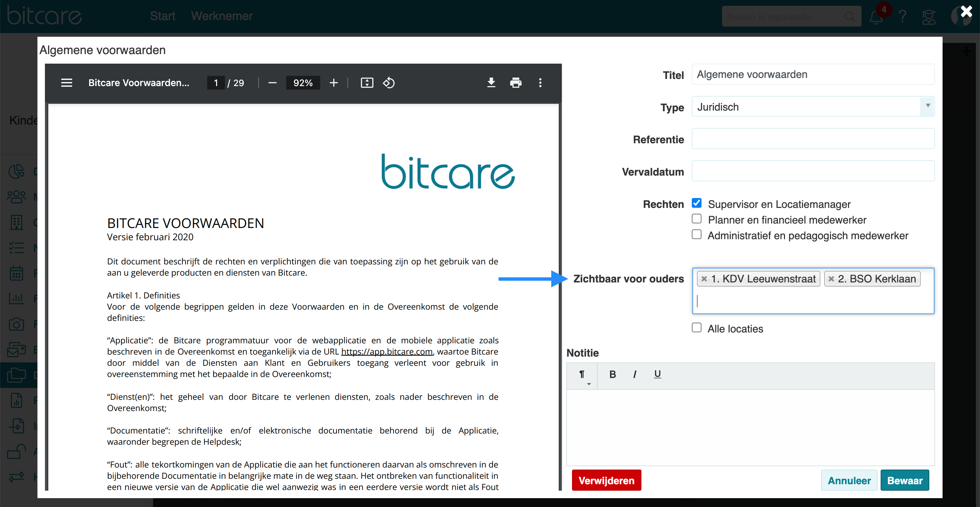Click the fit to page icon
This screenshot has height=507, width=980.
[x=367, y=83]
